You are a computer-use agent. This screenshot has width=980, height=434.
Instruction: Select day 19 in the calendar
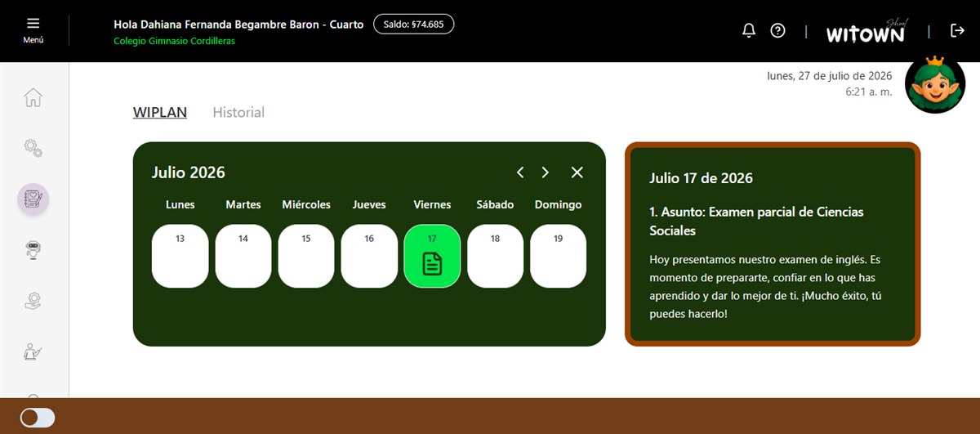[559, 256]
